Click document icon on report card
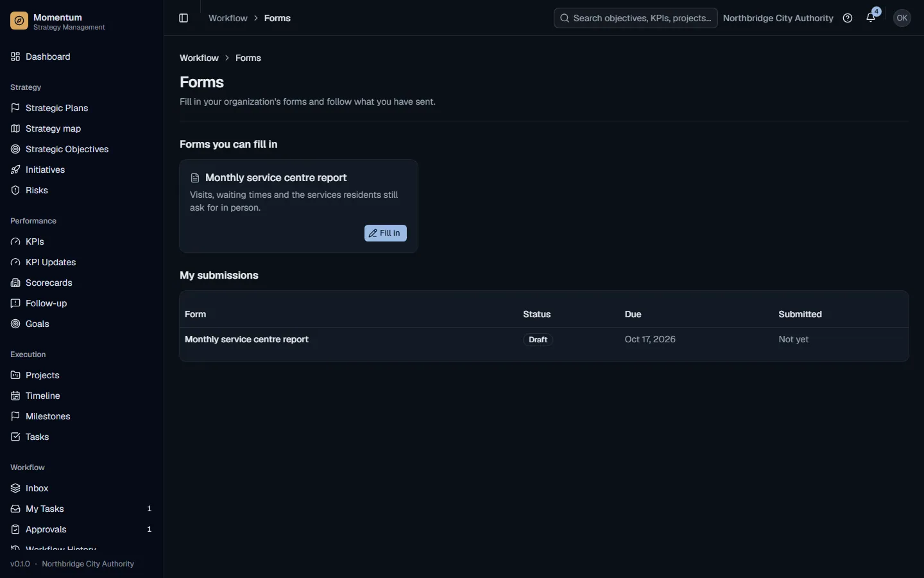 pos(195,178)
